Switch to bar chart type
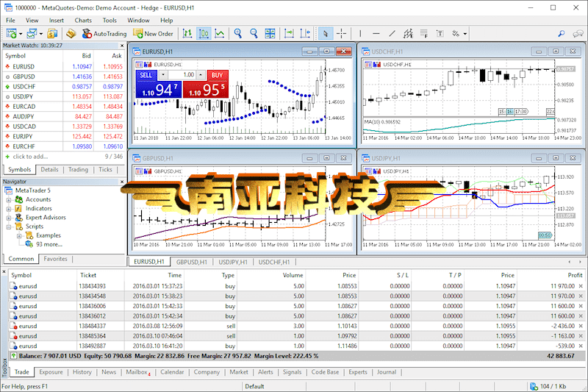 [x=187, y=33]
